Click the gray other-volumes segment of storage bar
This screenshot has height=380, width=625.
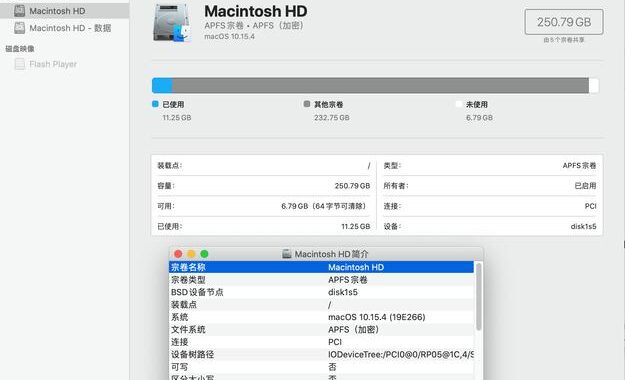pos(381,86)
